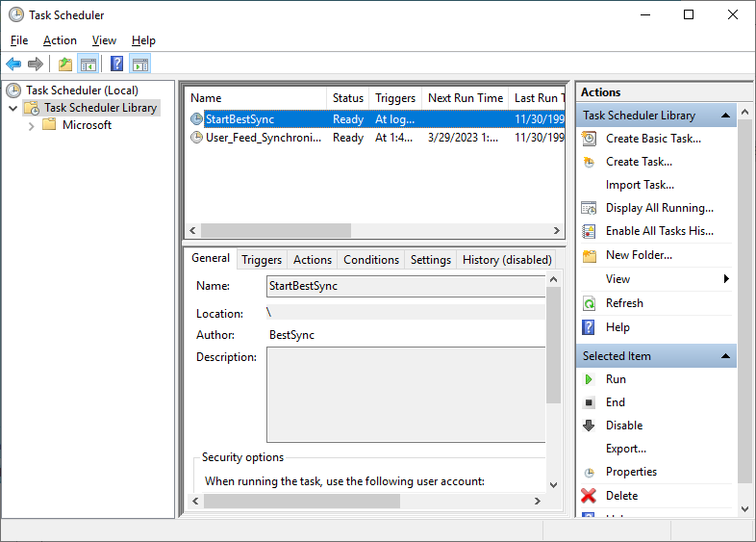
Task: Collapse the Selected Item actions section
Action: [x=725, y=356]
